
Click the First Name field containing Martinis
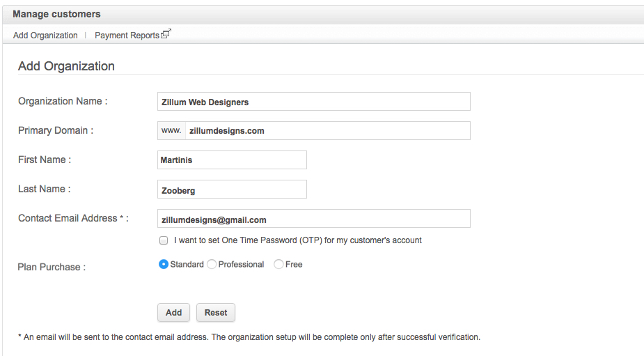pos(233,160)
